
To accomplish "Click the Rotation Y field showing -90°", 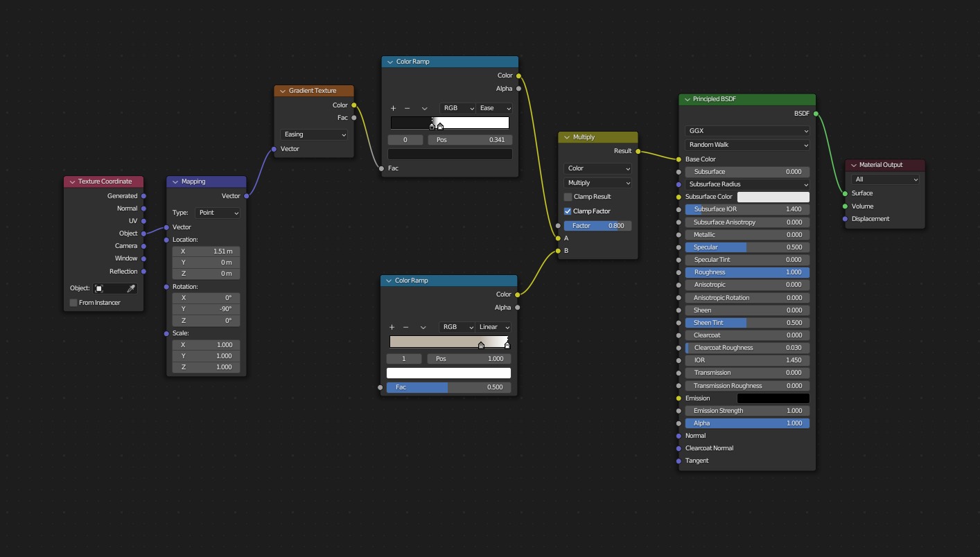I will (x=207, y=309).
